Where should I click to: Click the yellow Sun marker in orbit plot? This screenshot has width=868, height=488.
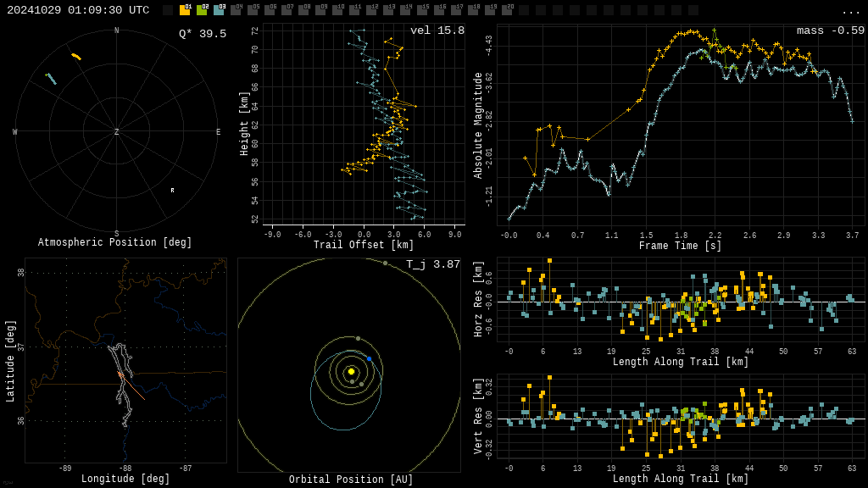click(x=351, y=371)
